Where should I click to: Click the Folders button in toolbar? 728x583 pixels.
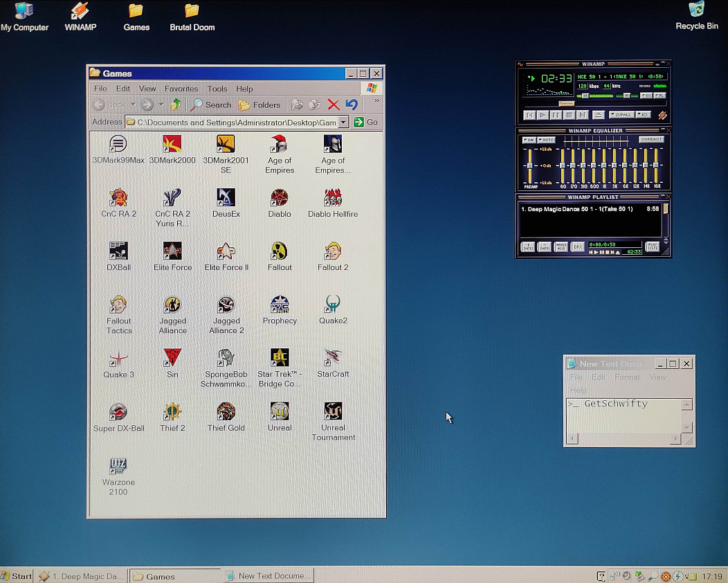coord(260,105)
